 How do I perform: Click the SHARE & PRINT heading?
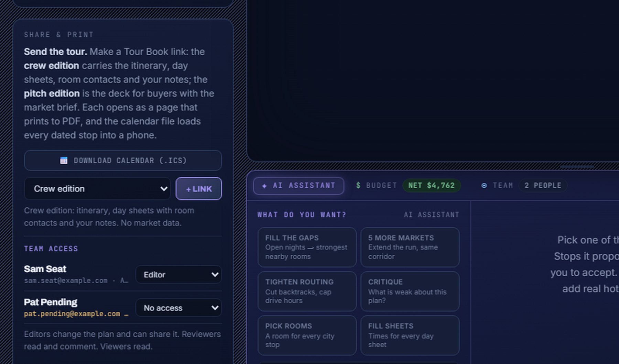click(x=59, y=35)
